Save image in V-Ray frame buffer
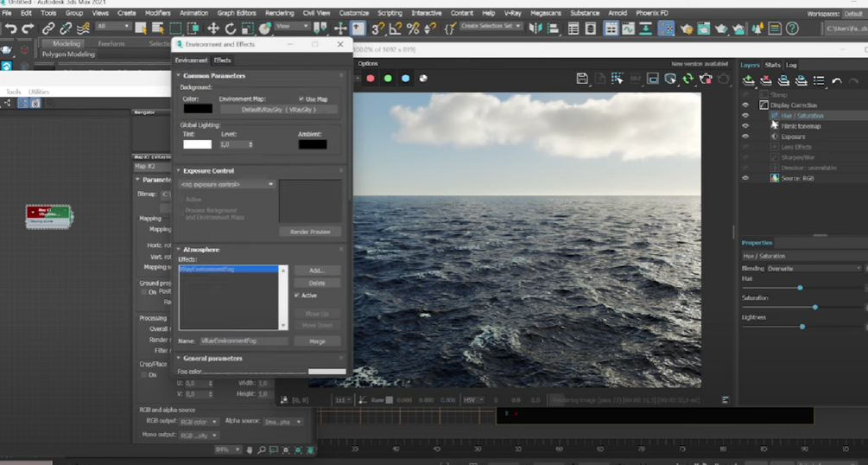The width and height of the screenshot is (868, 465). pyautogui.click(x=582, y=79)
